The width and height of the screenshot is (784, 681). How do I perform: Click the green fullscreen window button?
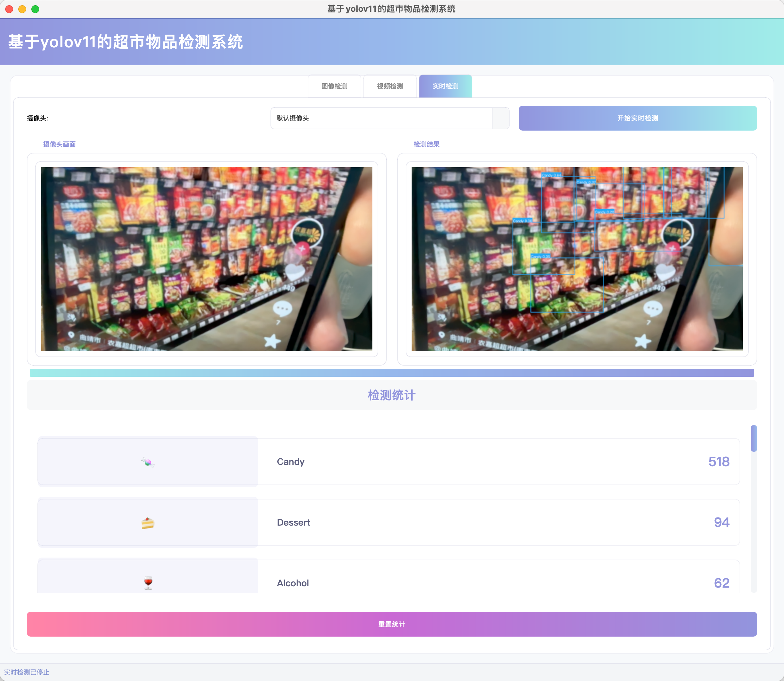click(x=35, y=9)
